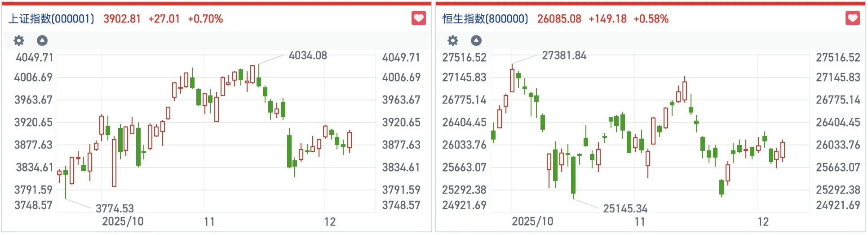Collapse the 上证指数 chart with the arrow icon
The image size is (868, 235).
(x=42, y=41)
